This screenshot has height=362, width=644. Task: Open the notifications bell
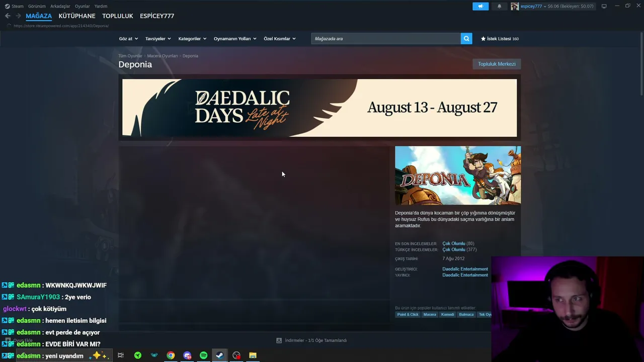coord(499,6)
